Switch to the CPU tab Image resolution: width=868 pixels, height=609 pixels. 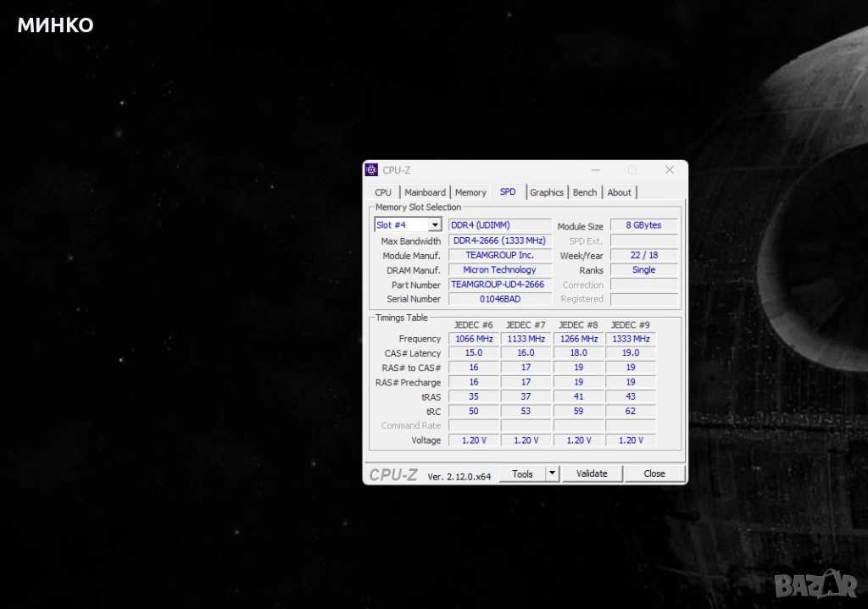[x=383, y=192]
